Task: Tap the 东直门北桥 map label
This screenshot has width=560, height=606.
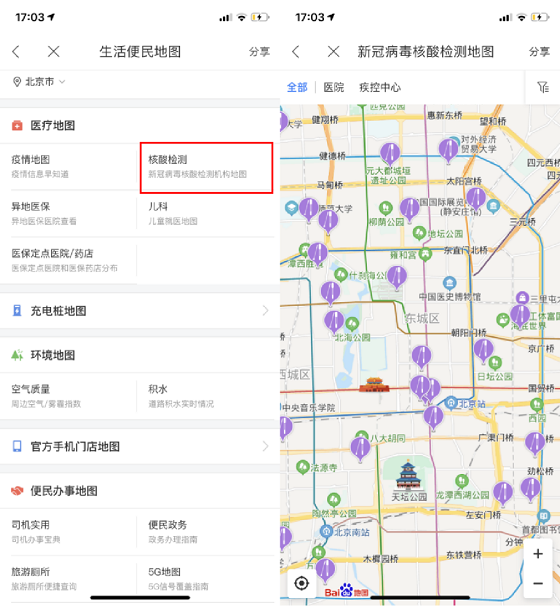Action: 465,250
